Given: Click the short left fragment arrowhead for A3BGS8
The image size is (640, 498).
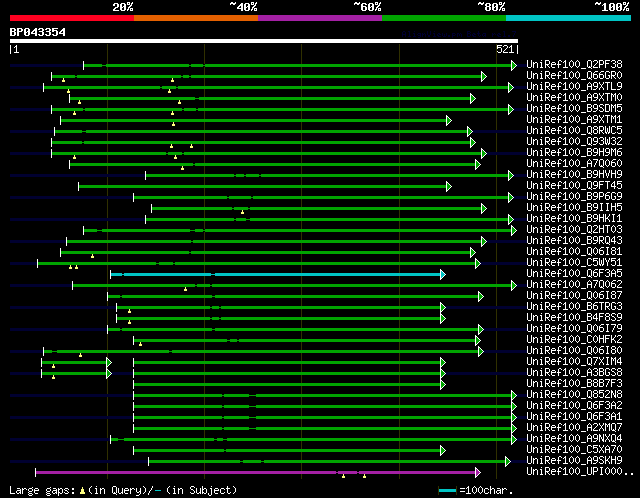Looking at the screenshot, I should (x=109, y=374).
